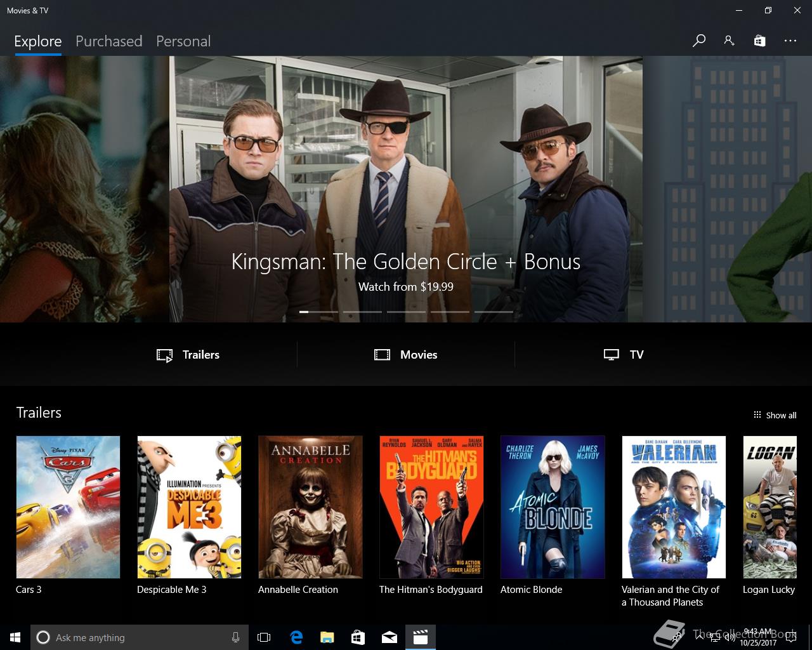Viewport: 812px width, 650px height.
Task: Click the Movies film strip icon
Action: pos(382,355)
